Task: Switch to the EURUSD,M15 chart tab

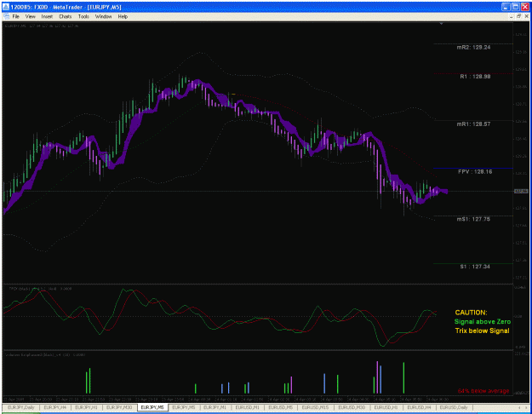Action: pos(315,407)
